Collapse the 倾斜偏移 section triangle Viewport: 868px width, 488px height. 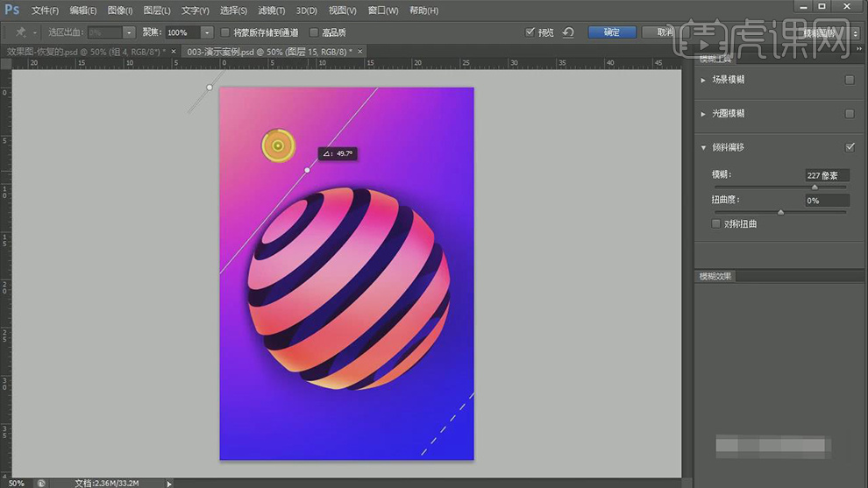point(703,148)
